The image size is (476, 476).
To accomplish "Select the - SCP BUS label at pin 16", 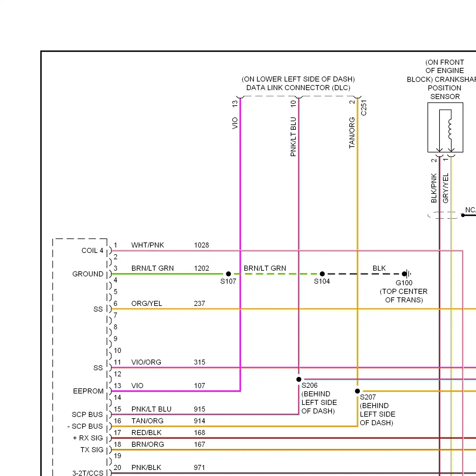I will coord(85,426).
